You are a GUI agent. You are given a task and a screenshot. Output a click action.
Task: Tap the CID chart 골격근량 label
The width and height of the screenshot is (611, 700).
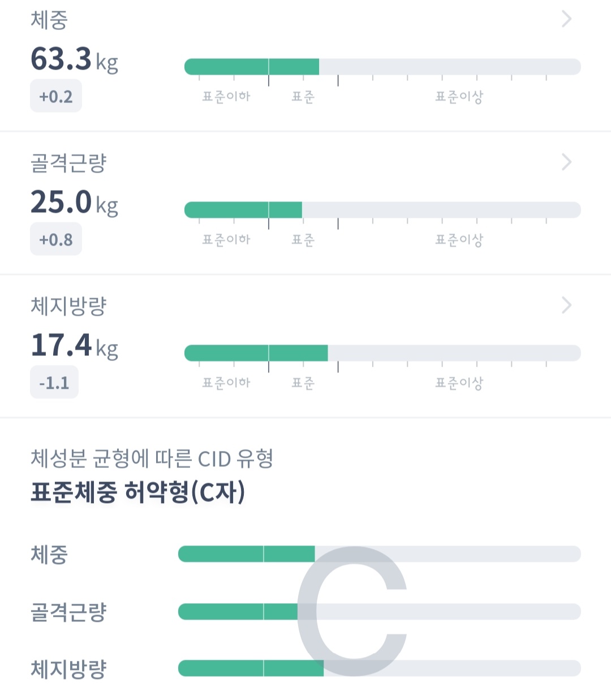[68, 612]
